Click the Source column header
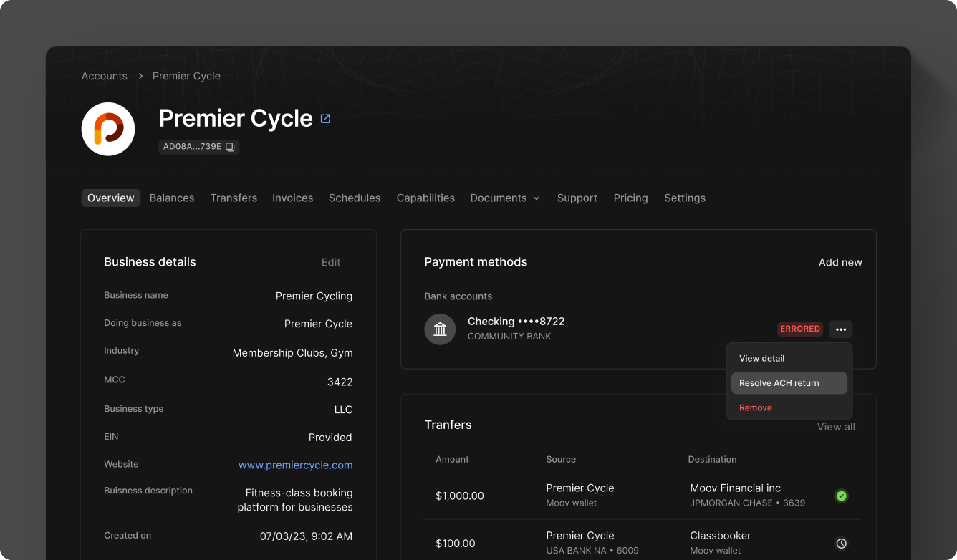This screenshot has width=957, height=560. (561, 460)
